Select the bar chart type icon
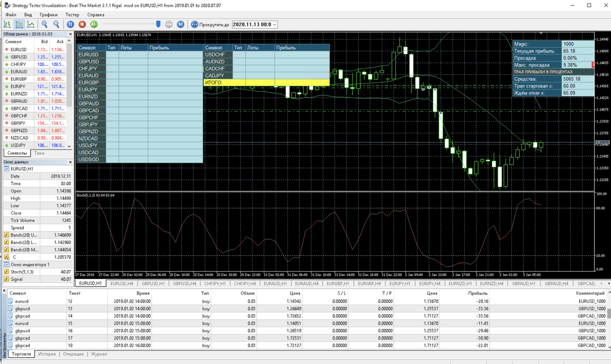 click(8, 24)
